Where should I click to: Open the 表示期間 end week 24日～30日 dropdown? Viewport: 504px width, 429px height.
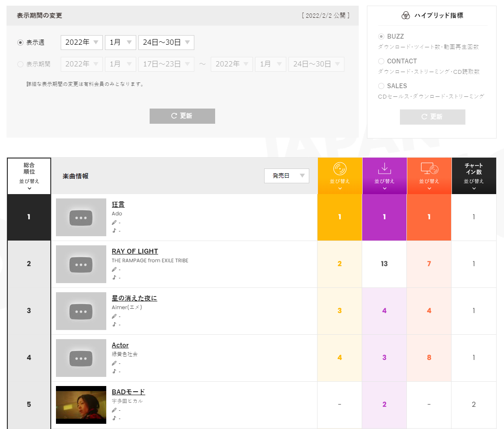click(316, 64)
